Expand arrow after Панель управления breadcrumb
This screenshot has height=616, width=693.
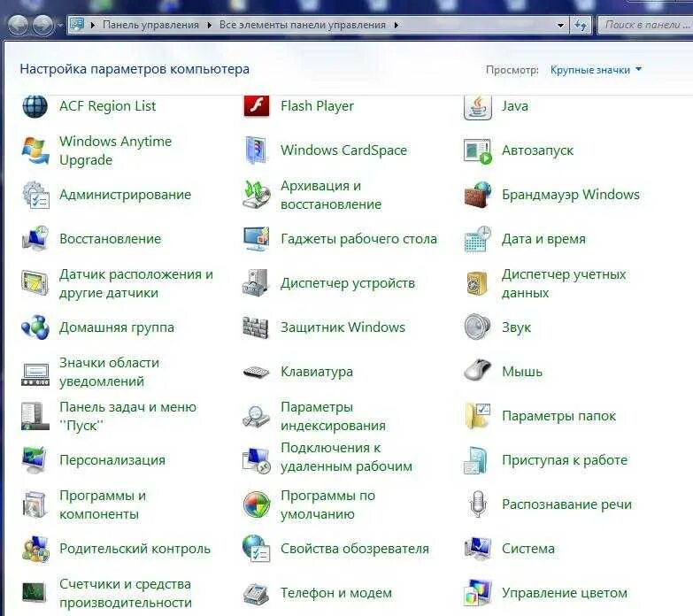click(210, 25)
